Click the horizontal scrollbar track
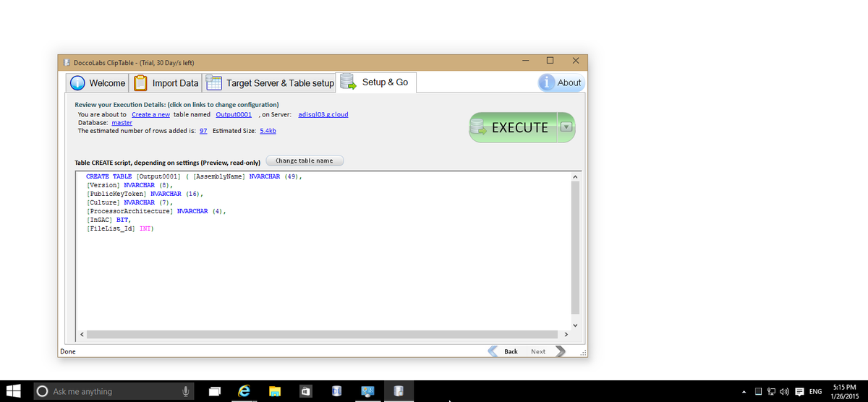Image resolution: width=868 pixels, height=402 pixels. tap(323, 334)
